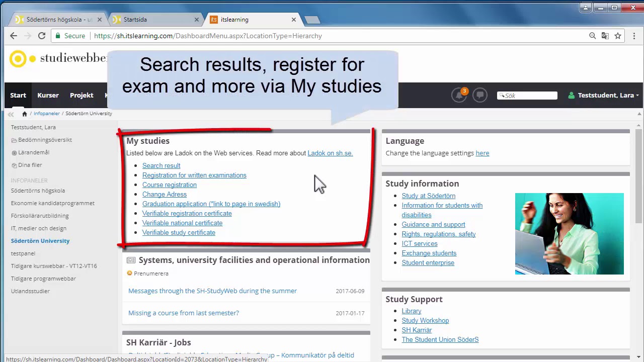Select Tidigare kurswebbar - VT12-VT16

54,266
